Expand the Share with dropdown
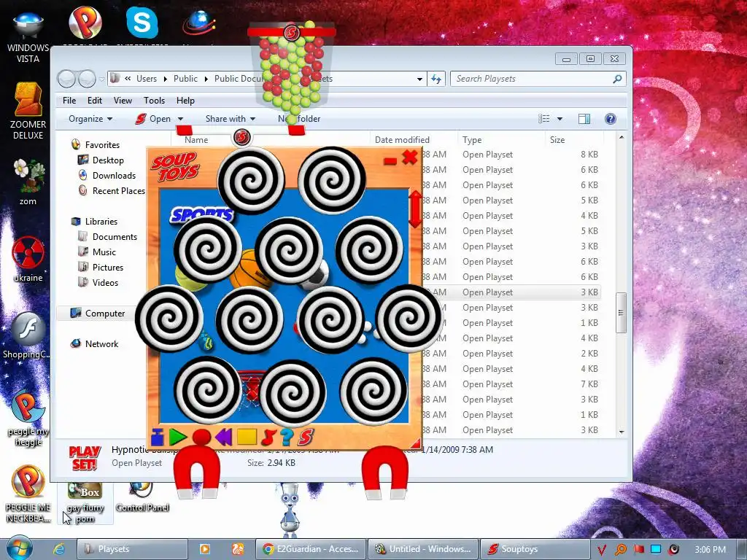The width and height of the screenshot is (747, 560). pyautogui.click(x=230, y=119)
